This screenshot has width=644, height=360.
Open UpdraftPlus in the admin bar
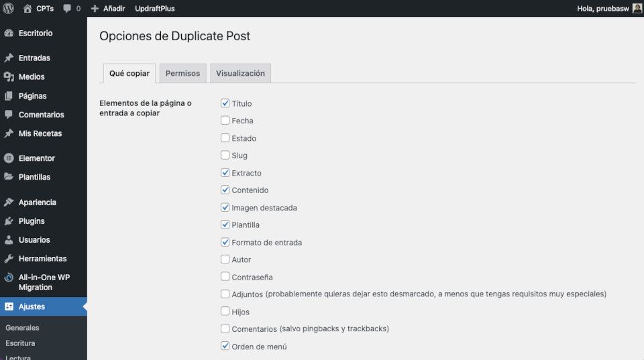click(155, 9)
